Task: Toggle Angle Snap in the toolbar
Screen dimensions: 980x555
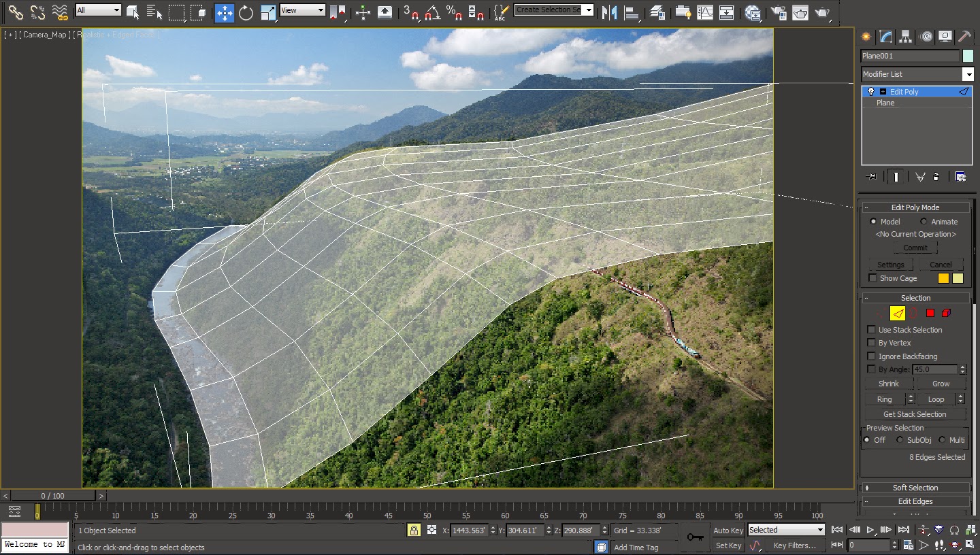Action: point(432,12)
